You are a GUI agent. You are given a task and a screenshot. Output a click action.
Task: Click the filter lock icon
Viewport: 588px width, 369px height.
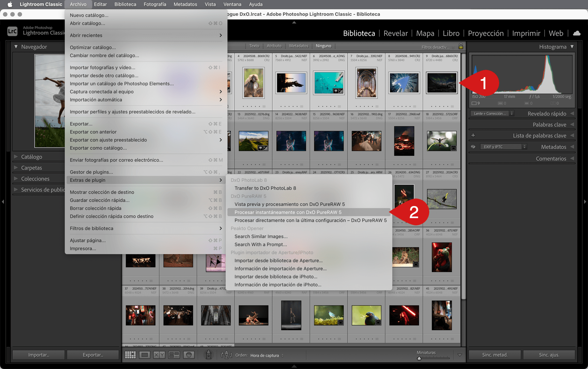pos(461,46)
